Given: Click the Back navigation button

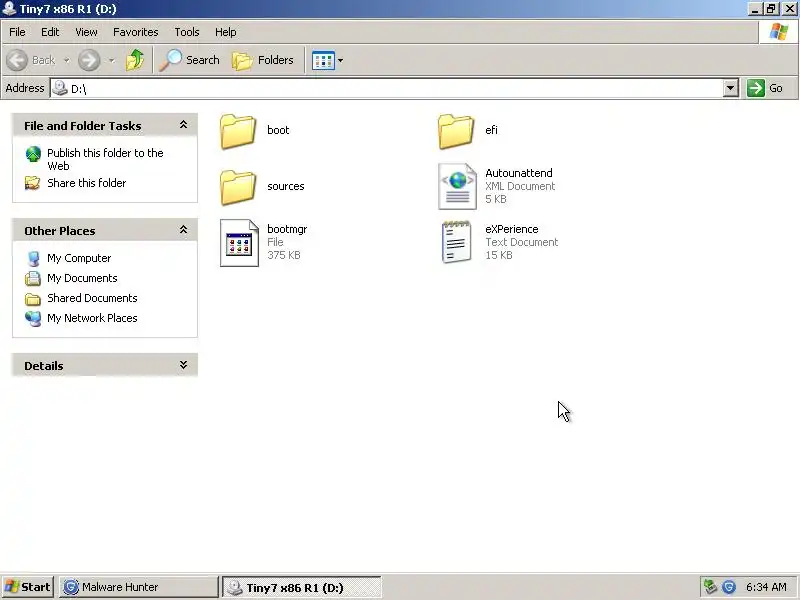Looking at the screenshot, I should (31, 60).
